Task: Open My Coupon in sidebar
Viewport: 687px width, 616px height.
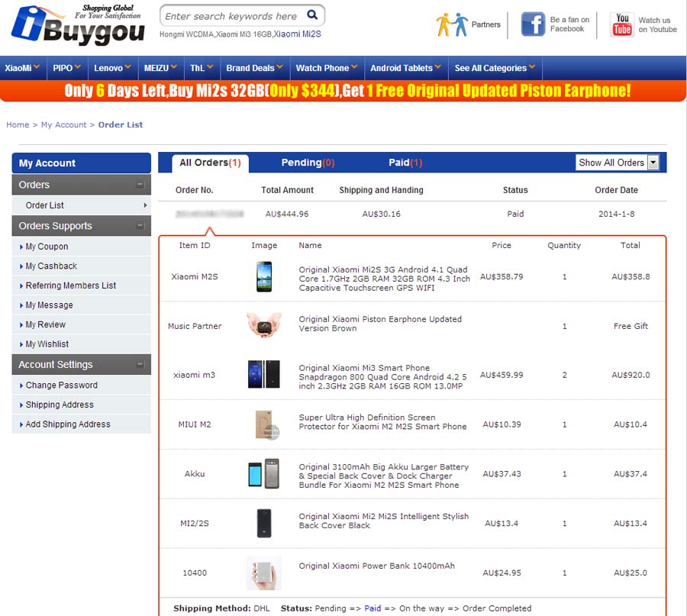Action: (47, 247)
